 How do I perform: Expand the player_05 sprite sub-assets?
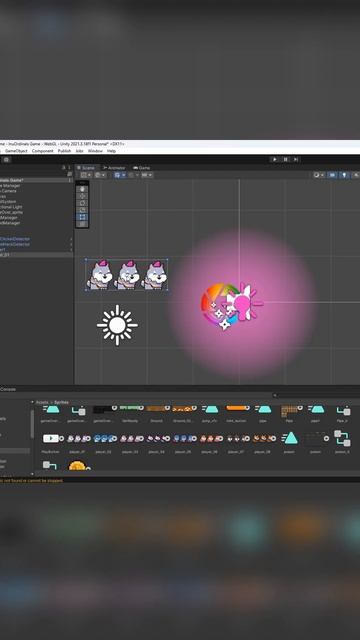click(x=194, y=438)
